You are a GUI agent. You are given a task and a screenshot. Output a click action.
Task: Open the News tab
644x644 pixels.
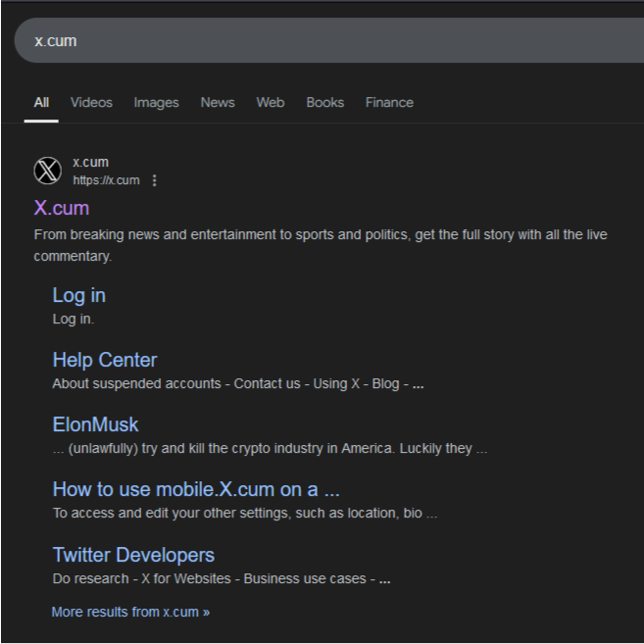click(x=218, y=102)
